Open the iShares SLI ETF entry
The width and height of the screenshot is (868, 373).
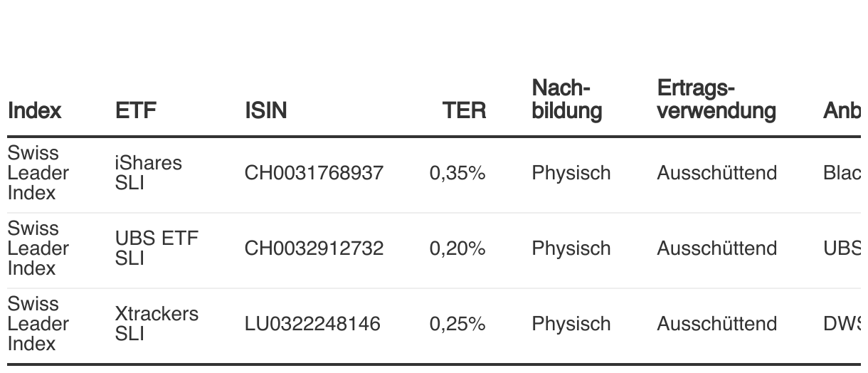click(148, 173)
